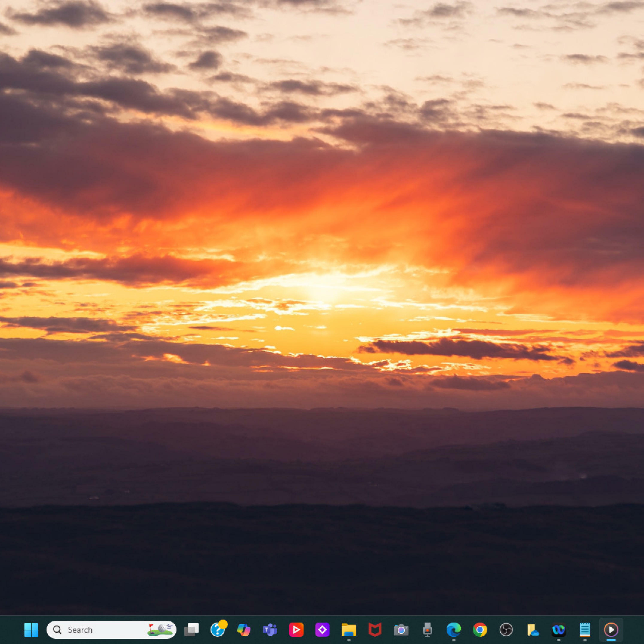644x644 pixels.
Task: Open the Get Help app icon
Action: (x=218, y=630)
